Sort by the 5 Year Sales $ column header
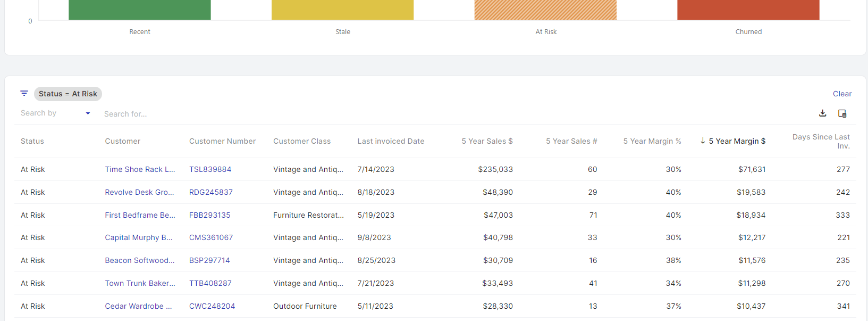Image resolution: width=868 pixels, height=321 pixels. click(487, 141)
